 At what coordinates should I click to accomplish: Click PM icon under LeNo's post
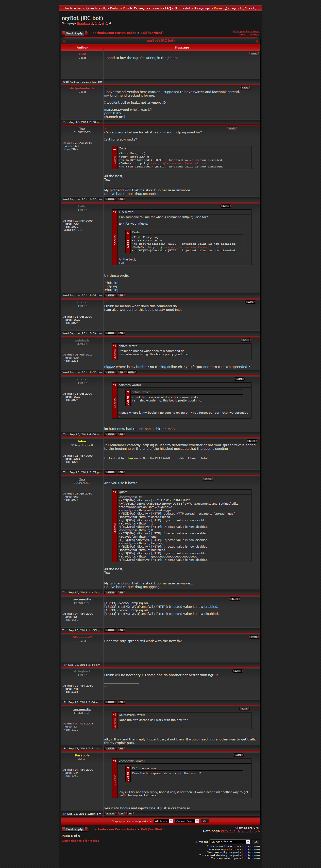click(122, 295)
